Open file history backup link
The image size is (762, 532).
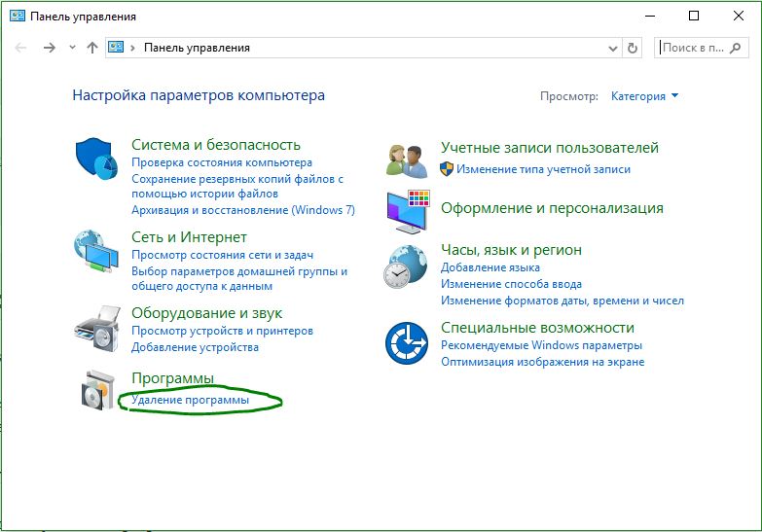pyautogui.click(x=237, y=186)
